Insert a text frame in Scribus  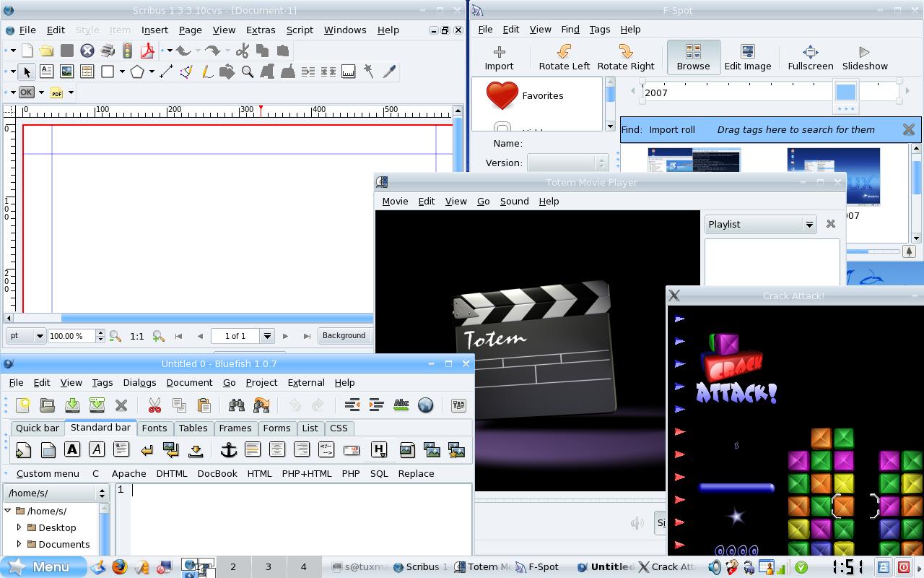point(46,72)
